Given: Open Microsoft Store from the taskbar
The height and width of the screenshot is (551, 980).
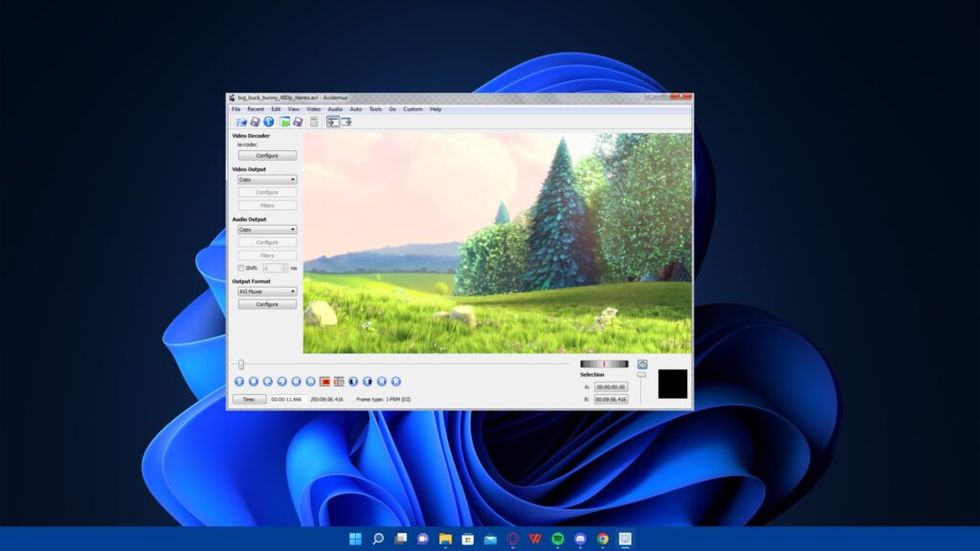Looking at the screenshot, I should click(x=467, y=539).
